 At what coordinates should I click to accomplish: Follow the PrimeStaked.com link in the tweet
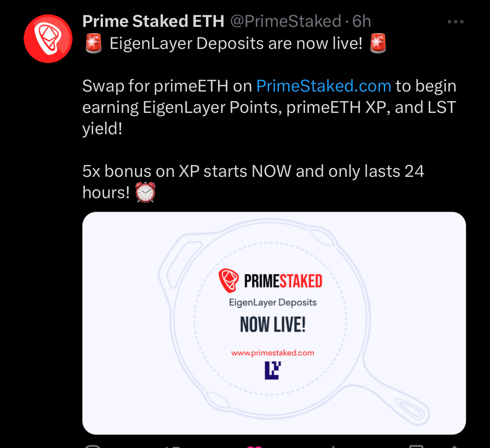324,86
